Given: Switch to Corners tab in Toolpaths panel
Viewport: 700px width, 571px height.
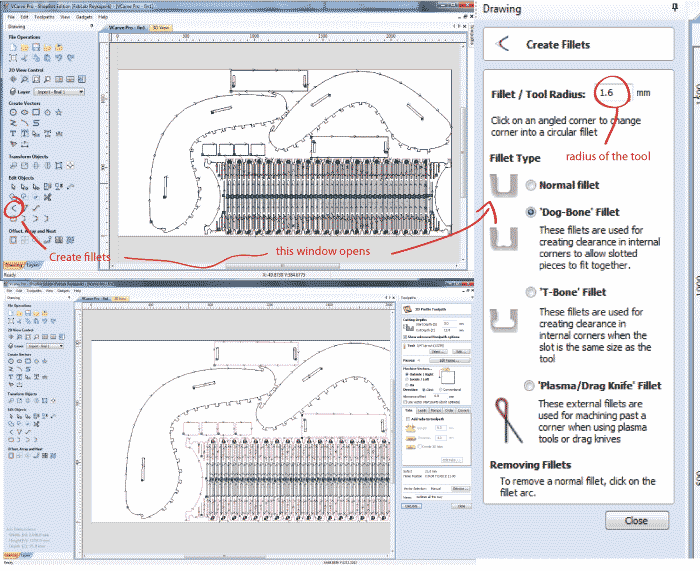Looking at the screenshot, I should pos(463,410).
